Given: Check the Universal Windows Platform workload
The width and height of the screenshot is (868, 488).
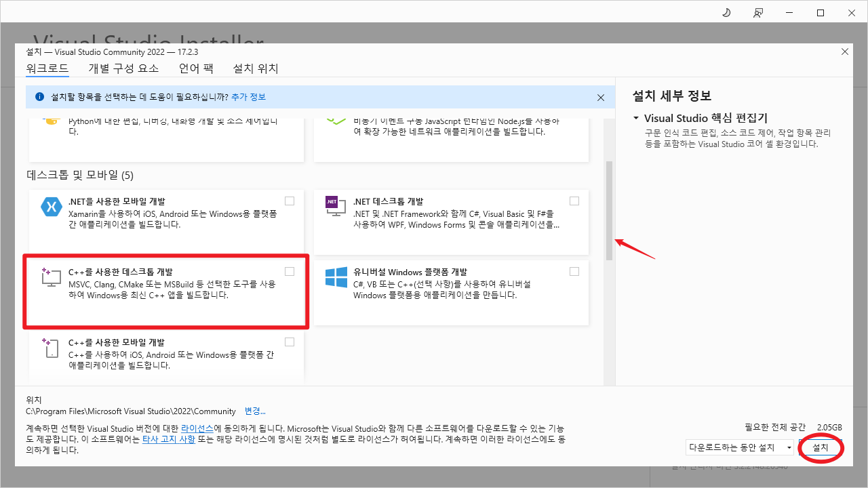Looking at the screenshot, I should point(574,271).
